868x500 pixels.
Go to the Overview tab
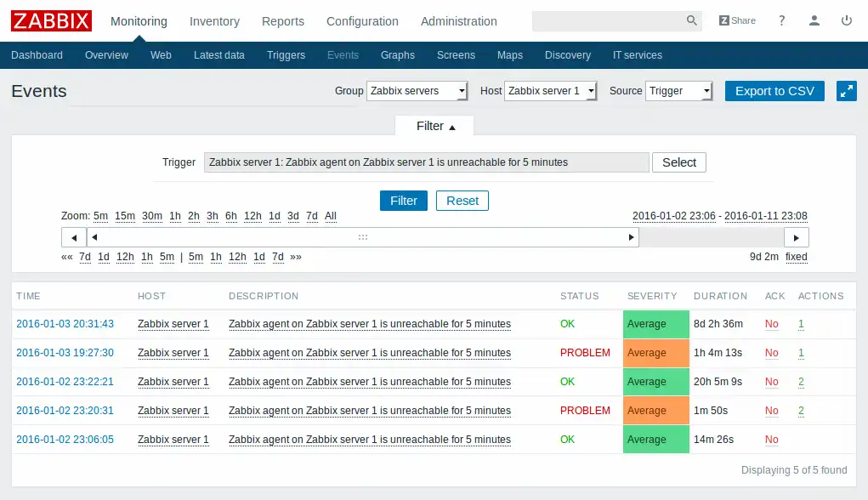pyautogui.click(x=106, y=54)
